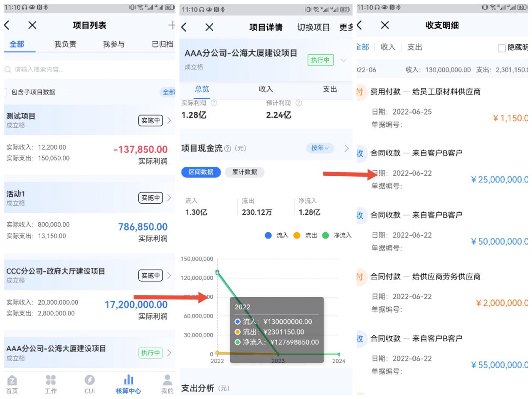The width and height of the screenshot is (532, 399).
Task: Toggle the 净流入 legend series
Action: 337,235
